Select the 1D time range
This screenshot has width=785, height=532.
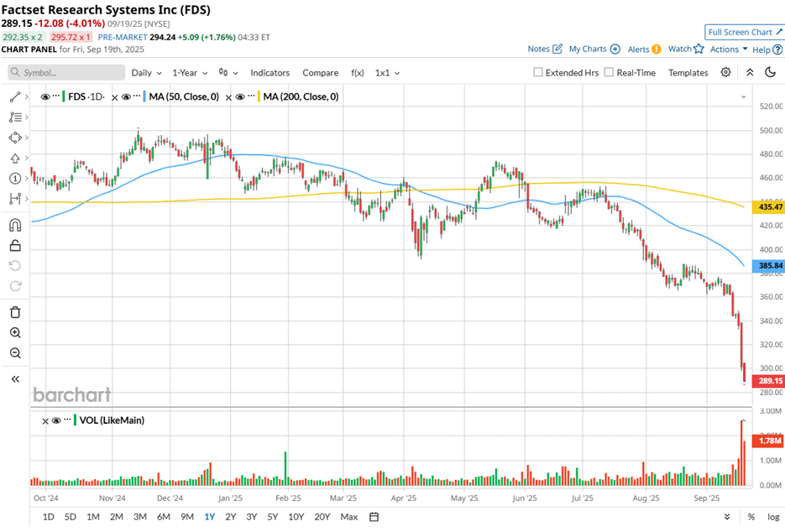pos(48,517)
